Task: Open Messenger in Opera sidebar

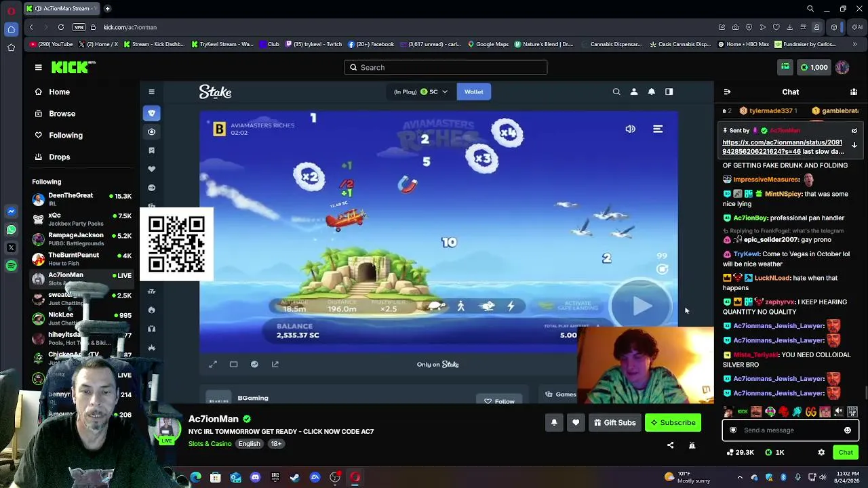Action: pos(11,211)
